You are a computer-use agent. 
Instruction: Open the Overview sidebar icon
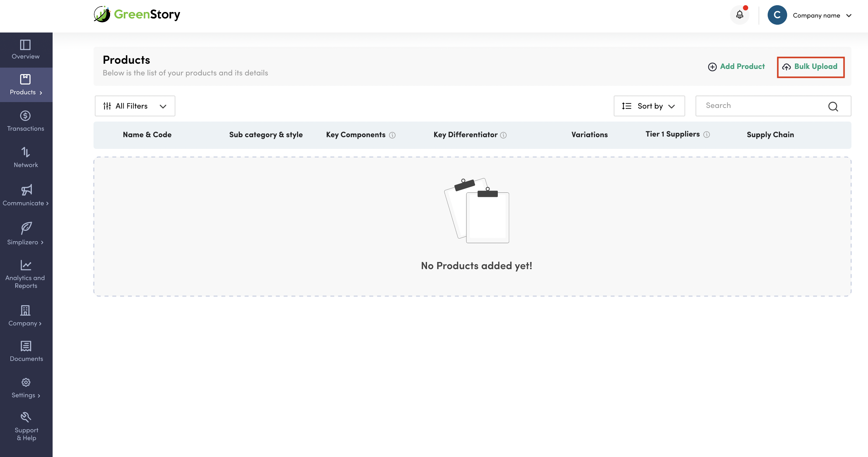click(x=26, y=45)
